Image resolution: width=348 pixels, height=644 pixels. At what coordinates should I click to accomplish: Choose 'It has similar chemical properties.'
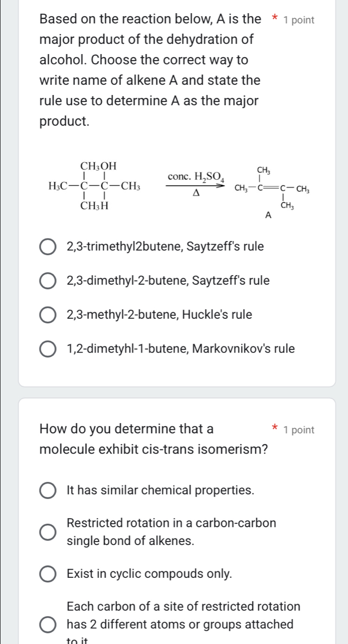click(x=48, y=490)
